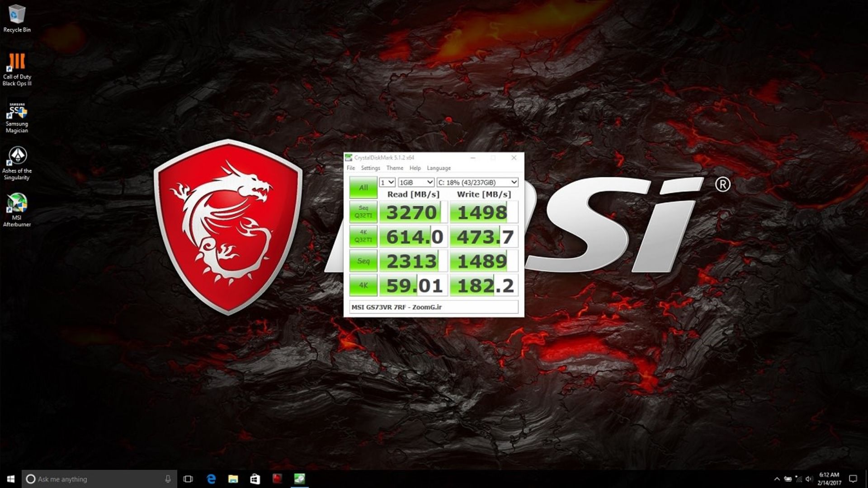Launch Microsoft Edge from the taskbar
Image resolution: width=868 pixels, height=488 pixels.
[x=211, y=479]
